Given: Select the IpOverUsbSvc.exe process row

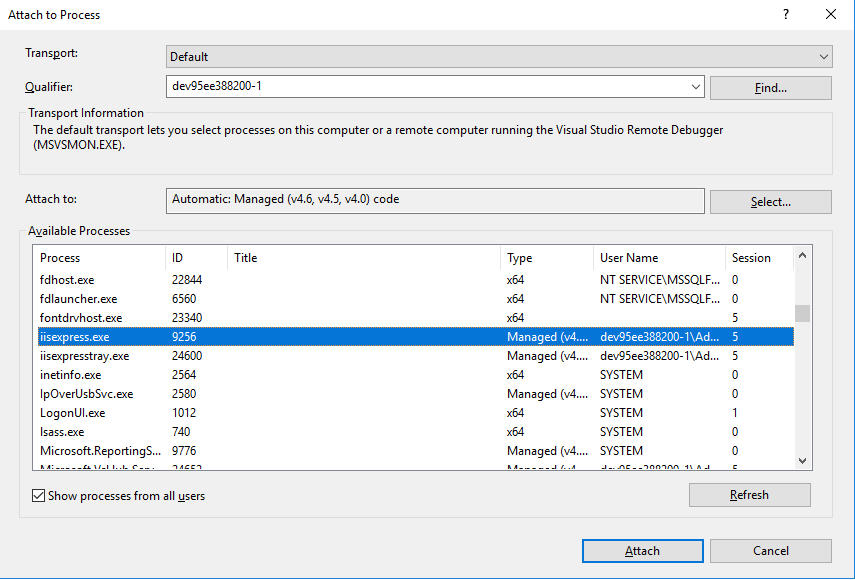Looking at the screenshot, I should tap(416, 394).
